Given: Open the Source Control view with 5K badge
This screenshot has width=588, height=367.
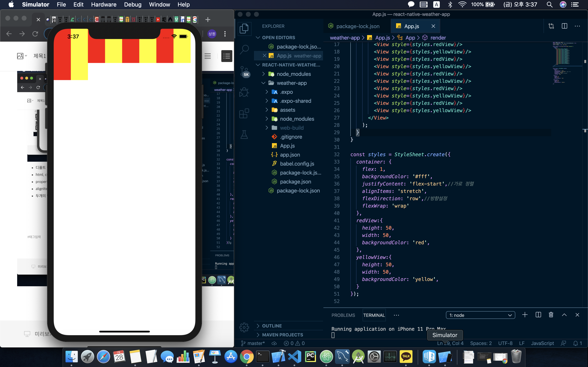Looking at the screenshot, I should point(244,71).
